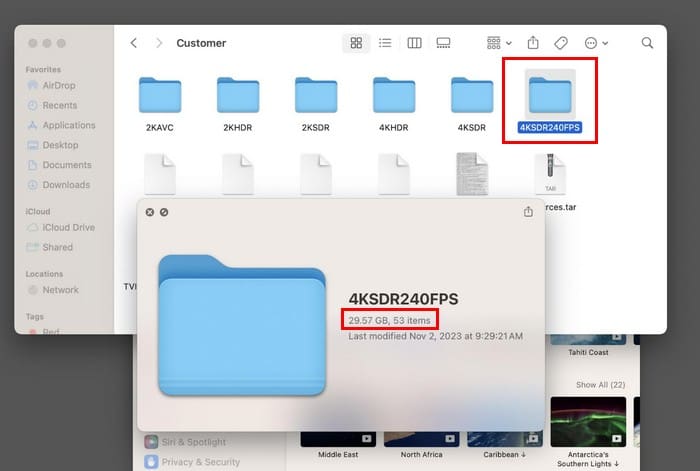Select AirDrop in the Finder sidebar

pyautogui.click(x=59, y=86)
